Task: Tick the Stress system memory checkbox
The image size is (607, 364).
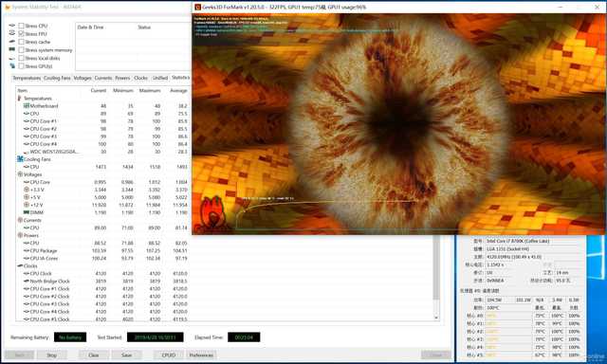Action: point(21,50)
